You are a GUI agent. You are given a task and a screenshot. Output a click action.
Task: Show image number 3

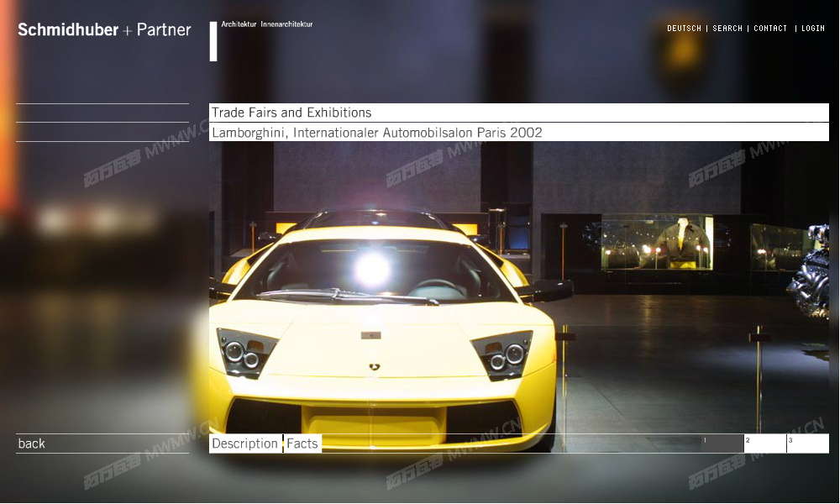[x=808, y=444]
